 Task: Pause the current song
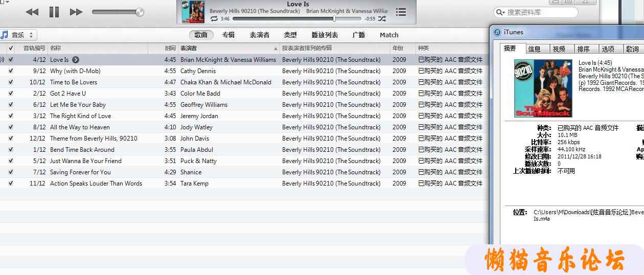(54, 12)
